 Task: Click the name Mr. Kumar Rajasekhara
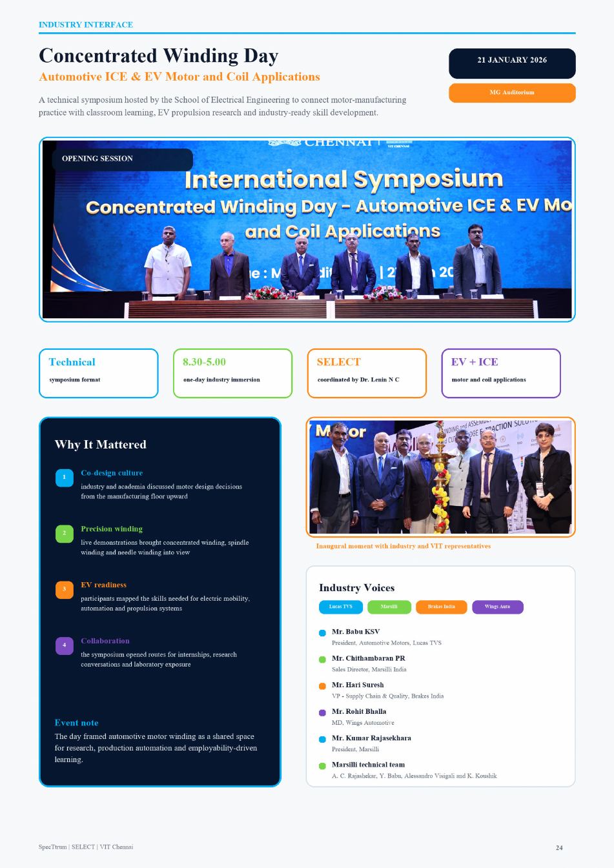371,738
